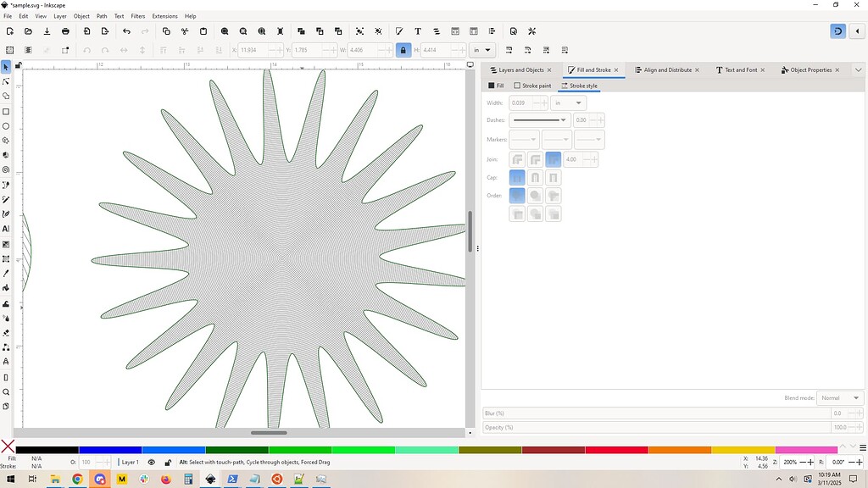Viewport: 868px width, 488px height.
Task: Click the New document icon
Action: [x=10, y=31]
